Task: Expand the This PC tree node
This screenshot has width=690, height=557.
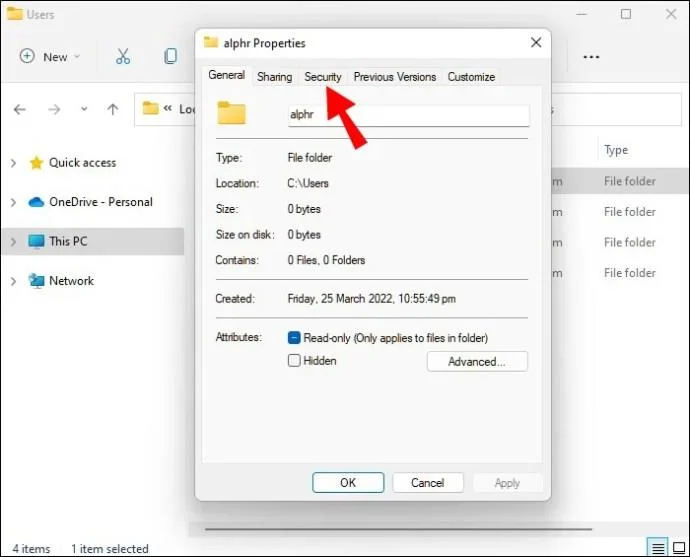Action: 13,242
